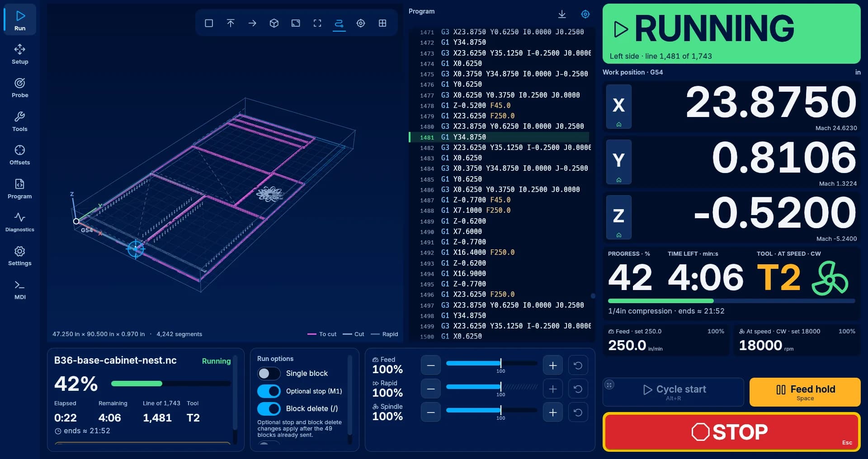Switch viewport to front view up-arrow icon
The image size is (868, 459).
coord(231,23)
